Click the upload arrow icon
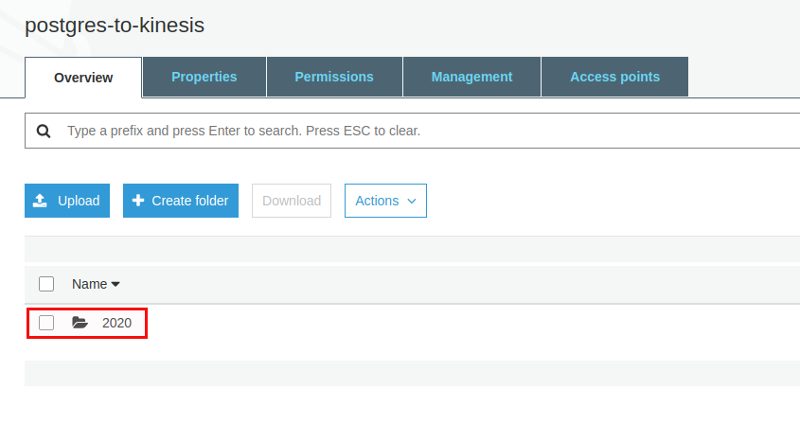 (40, 201)
